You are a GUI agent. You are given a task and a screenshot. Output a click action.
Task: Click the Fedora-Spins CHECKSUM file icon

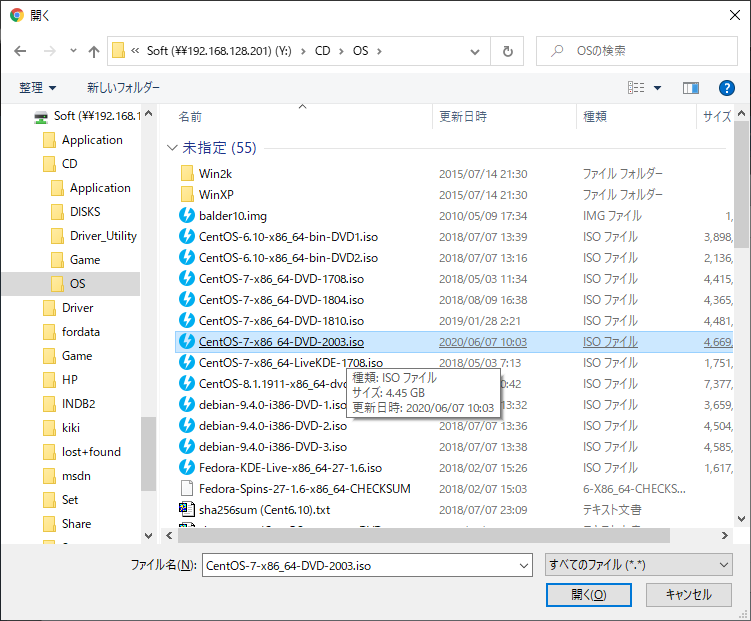[x=187, y=489]
